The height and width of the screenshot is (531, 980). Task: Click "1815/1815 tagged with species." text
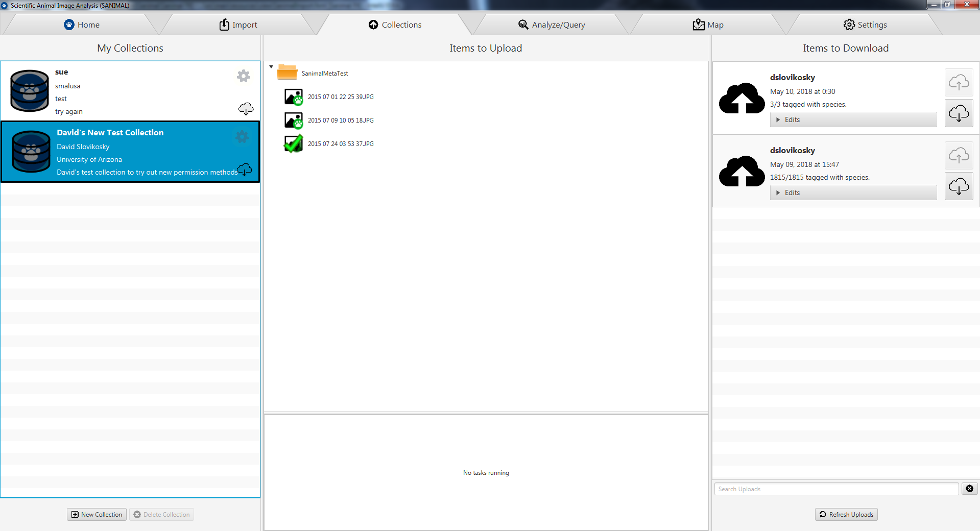pos(820,177)
